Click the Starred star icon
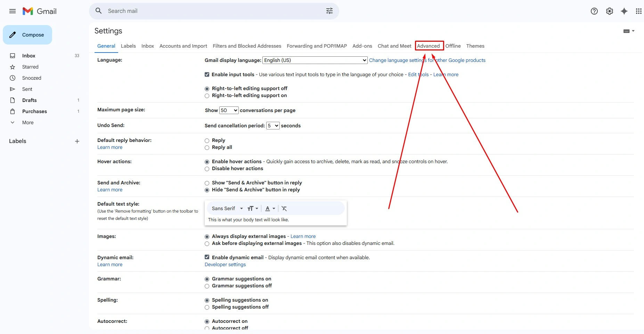The image size is (644, 334). click(13, 67)
